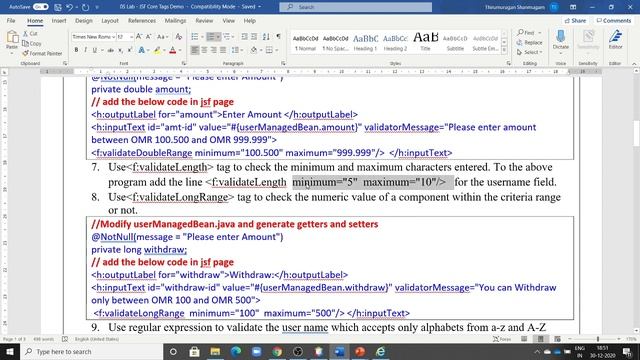Screen dimensions: 640x360
Task: Expand the Styles gallery more button
Action: pyautogui.click(x=504, y=50)
